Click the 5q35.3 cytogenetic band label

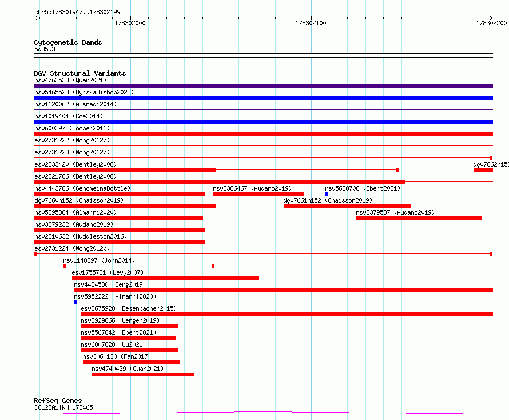[45, 49]
